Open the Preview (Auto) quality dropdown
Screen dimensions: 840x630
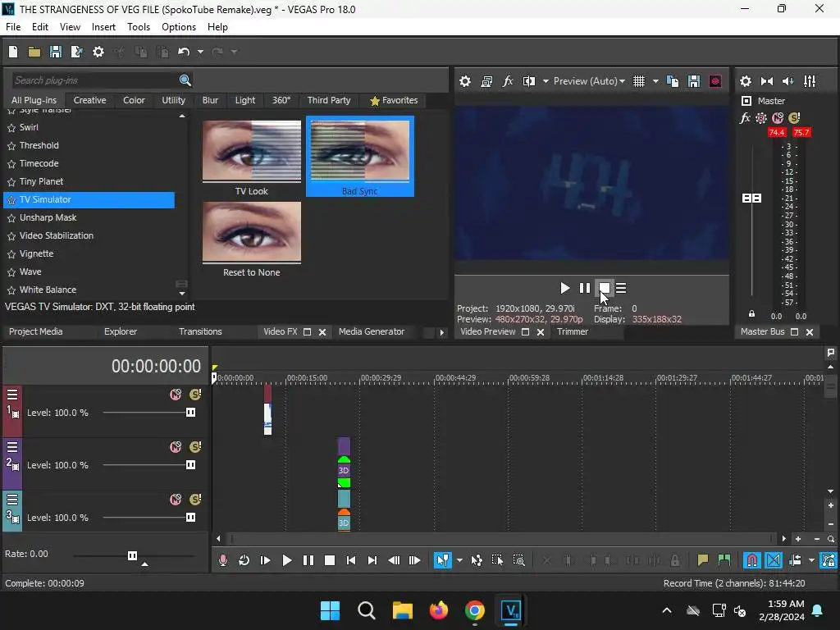tap(589, 81)
